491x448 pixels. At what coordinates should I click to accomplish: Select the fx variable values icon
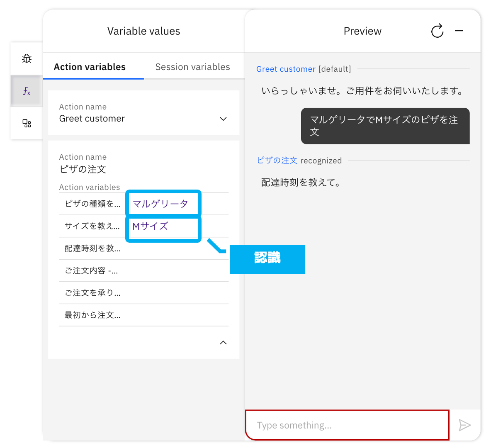(x=27, y=91)
